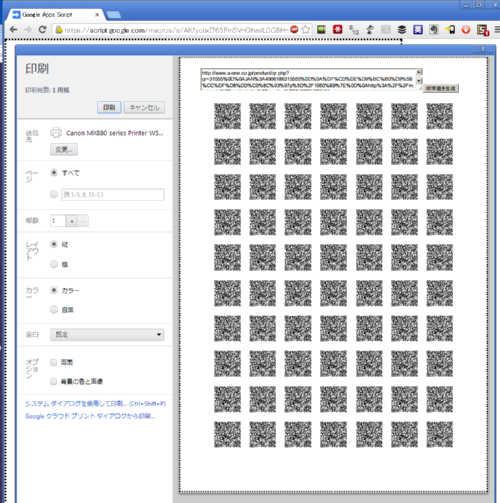Increase copies with the plus stepper

pyautogui.click(x=72, y=221)
